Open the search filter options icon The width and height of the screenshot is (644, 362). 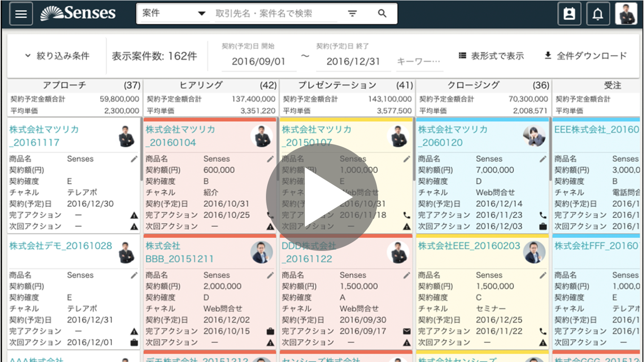coord(352,14)
